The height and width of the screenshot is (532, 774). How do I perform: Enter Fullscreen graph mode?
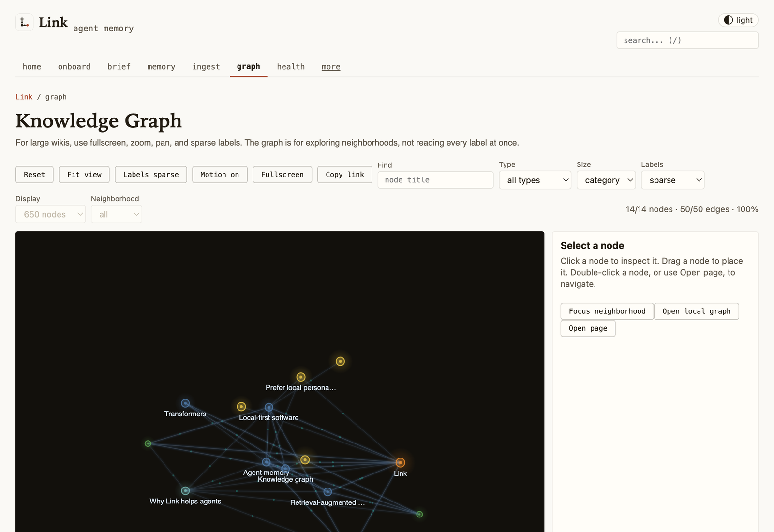[x=283, y=175]
